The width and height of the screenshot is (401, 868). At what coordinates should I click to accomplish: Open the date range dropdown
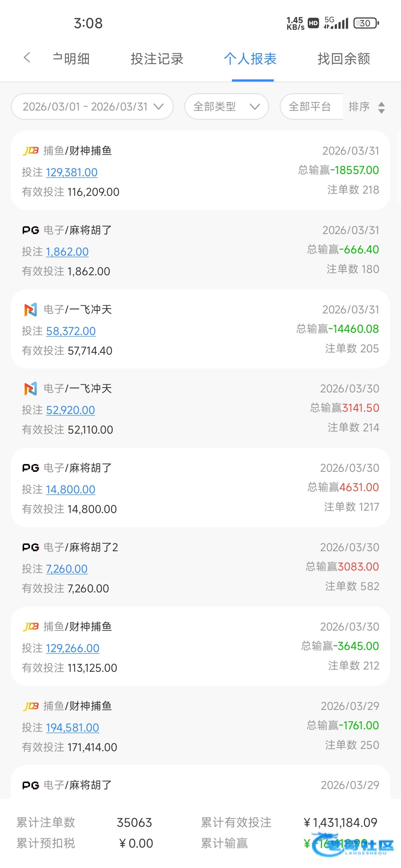point(92,107)
